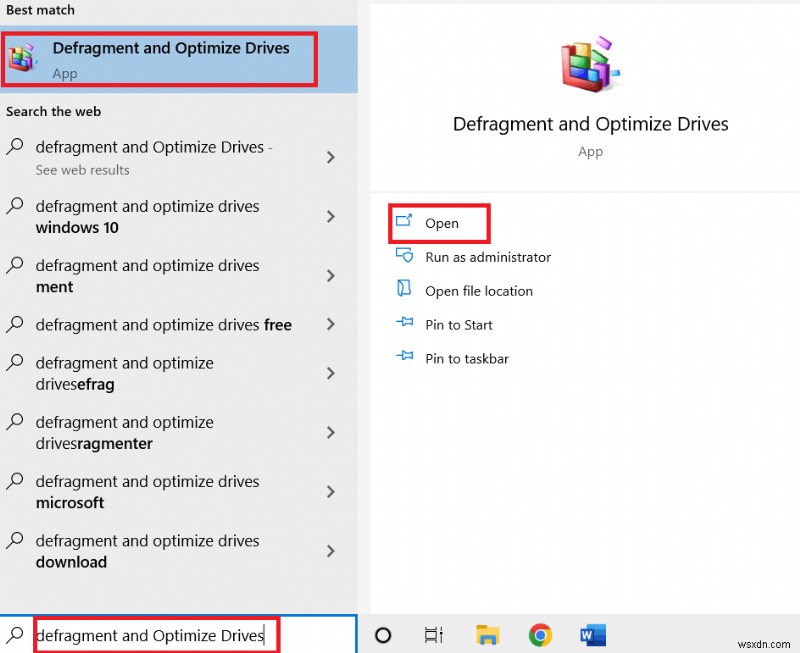Open File Explorer from the taskbar
The height and width of the screenshot is (653, 800).
point(488,635)
